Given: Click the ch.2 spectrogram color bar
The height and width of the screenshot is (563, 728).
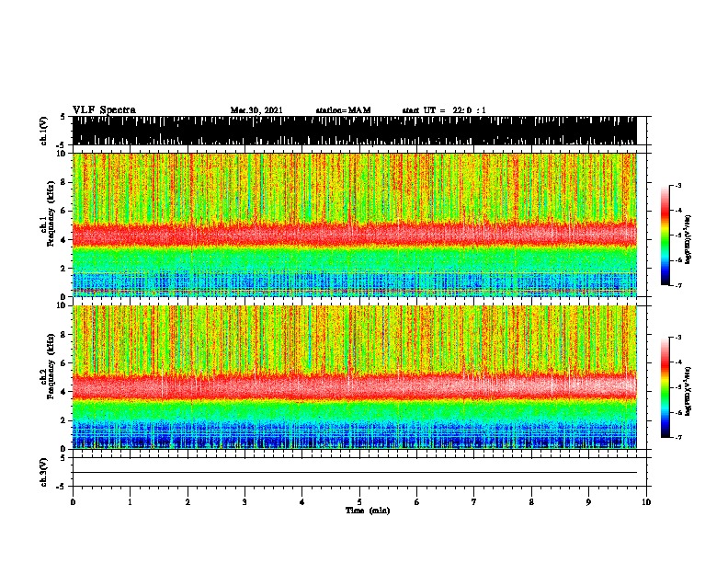Looking at the screenshot, I should [x=665, y=387].
